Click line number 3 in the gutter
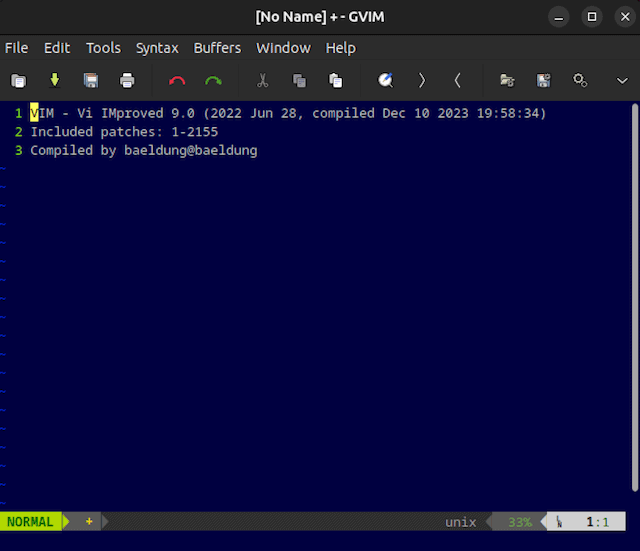The height and width of the screenshot is (551, 640). [18, 150]
